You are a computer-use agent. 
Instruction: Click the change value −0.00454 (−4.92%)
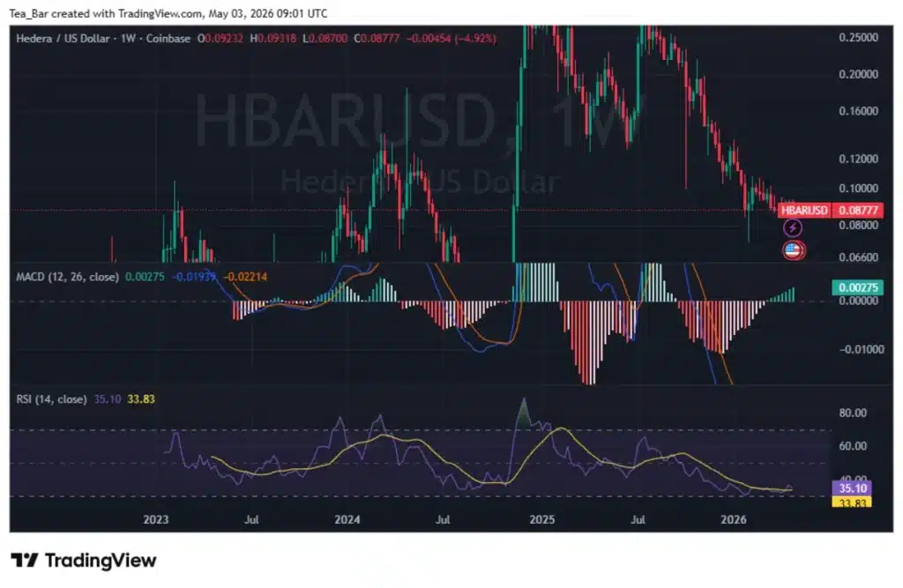(x=451, y=39)
